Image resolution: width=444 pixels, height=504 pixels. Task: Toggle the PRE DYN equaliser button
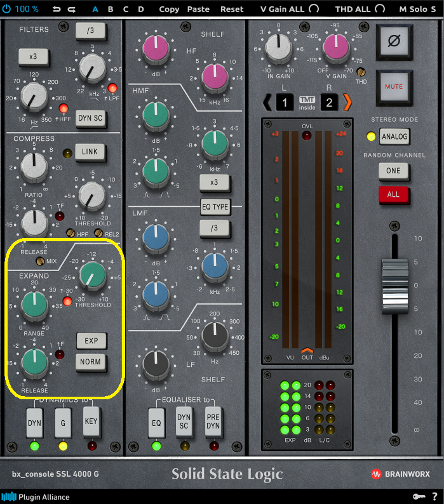pyautogui.click(x=213, y=421)
